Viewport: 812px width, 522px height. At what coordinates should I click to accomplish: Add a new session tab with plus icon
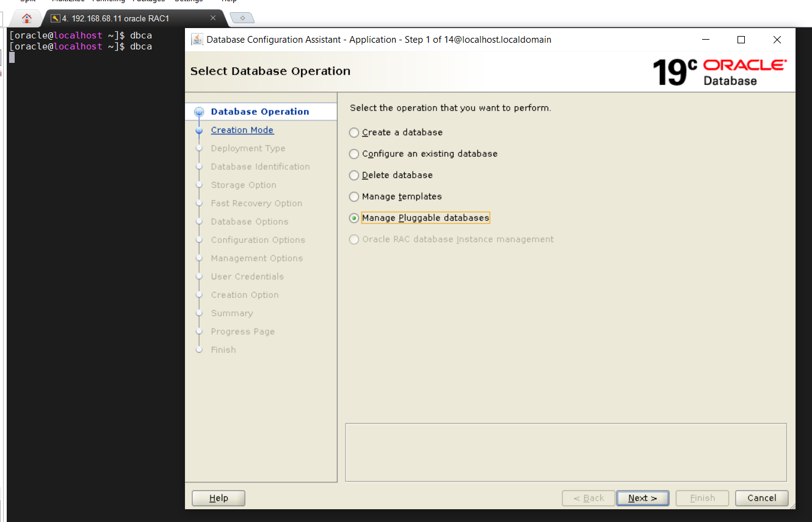pos(242,18)
